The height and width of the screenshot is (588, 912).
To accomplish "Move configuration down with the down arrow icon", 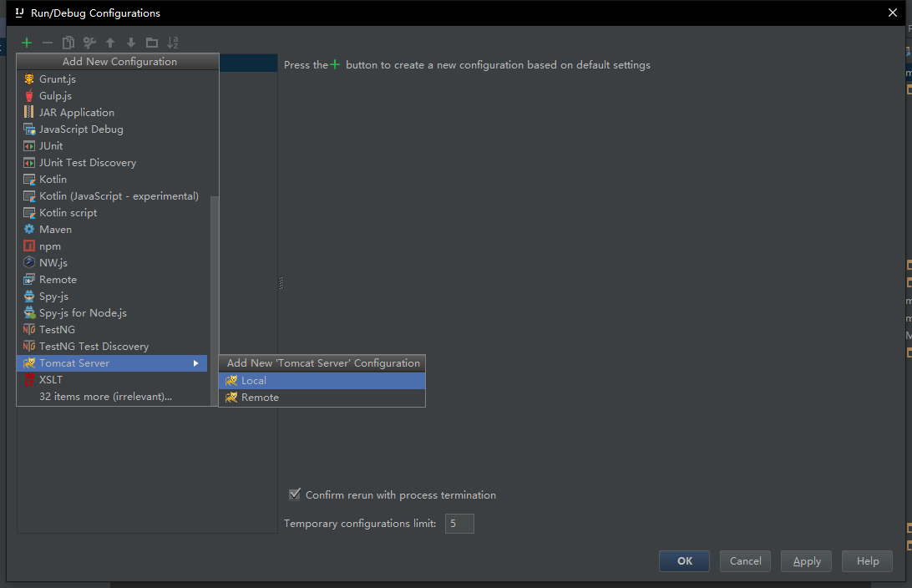I will tap(130, 43).
